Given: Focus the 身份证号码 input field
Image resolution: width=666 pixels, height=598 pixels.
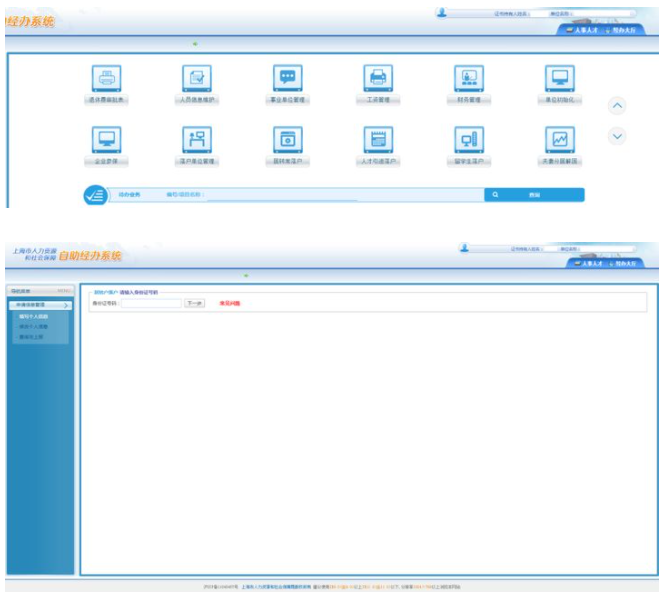Looking at the screenshot, I should point(151,303).
